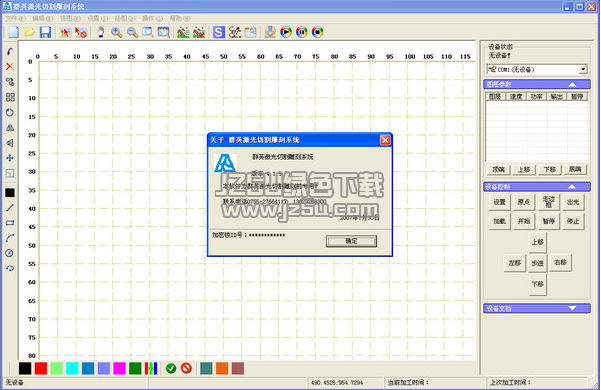
Task: Click the green checkmark icon beside the palette
Action: point(171,369)
